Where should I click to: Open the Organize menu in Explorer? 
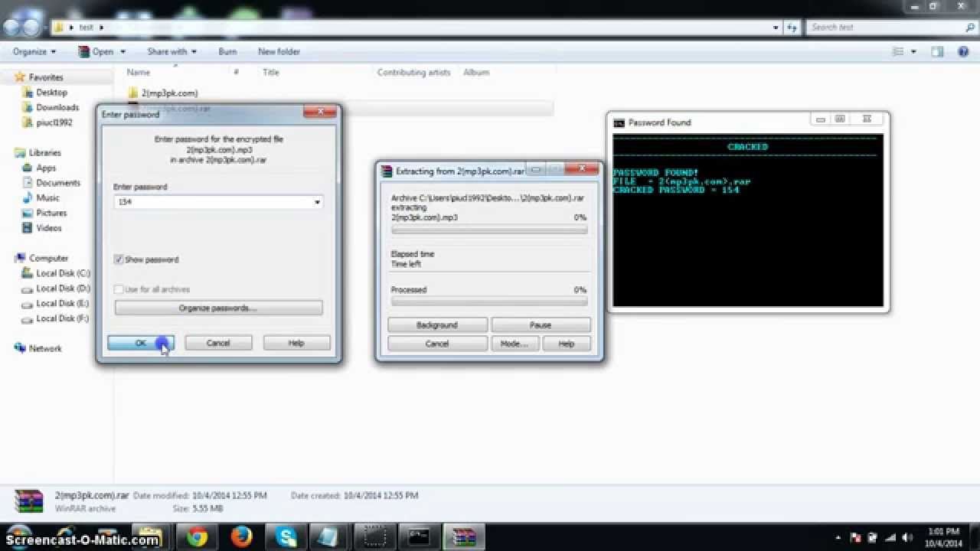[34, 51]
